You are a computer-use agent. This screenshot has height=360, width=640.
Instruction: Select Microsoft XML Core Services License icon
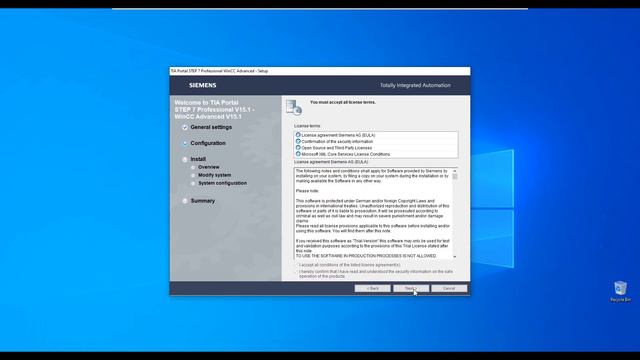[298, 154]
